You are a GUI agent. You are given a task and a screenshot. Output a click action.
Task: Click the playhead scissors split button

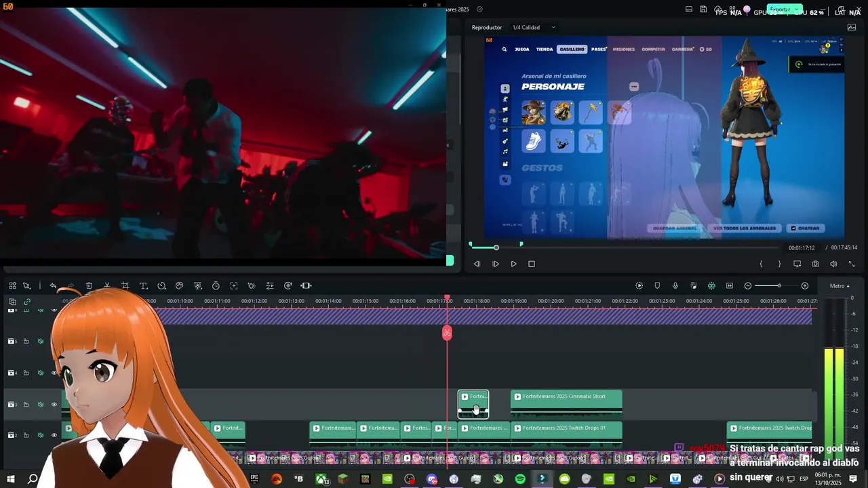tap(447, 333)
